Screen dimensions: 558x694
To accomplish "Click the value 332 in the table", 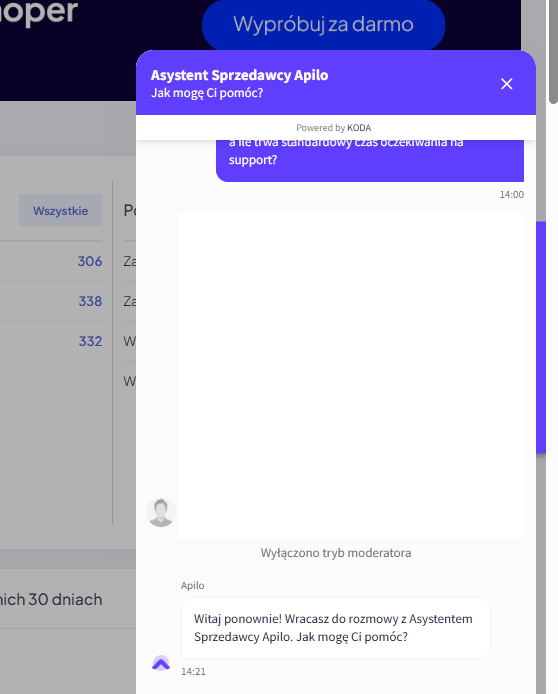I will pyautogui.click(x=90, y=341).
